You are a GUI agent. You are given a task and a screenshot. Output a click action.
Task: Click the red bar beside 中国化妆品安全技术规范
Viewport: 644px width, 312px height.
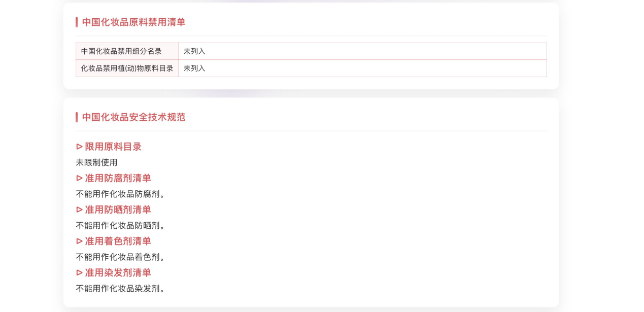tap(77, 117)
